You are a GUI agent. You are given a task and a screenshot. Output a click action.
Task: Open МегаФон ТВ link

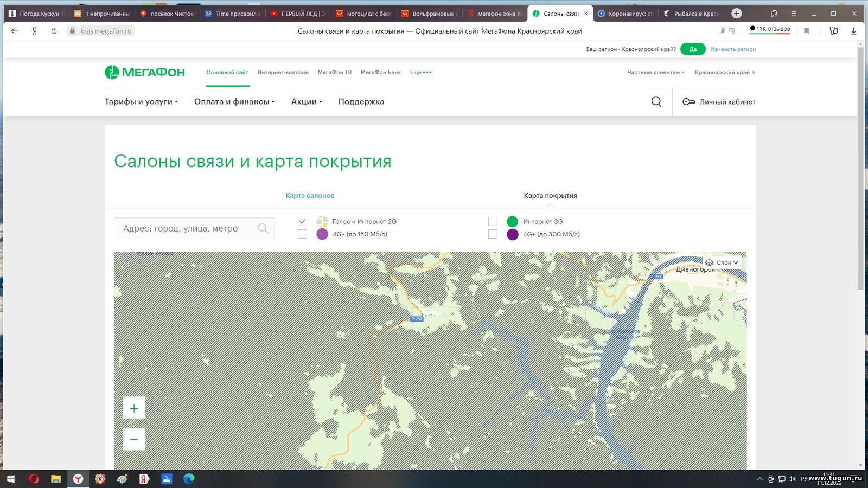coord(335,72)
